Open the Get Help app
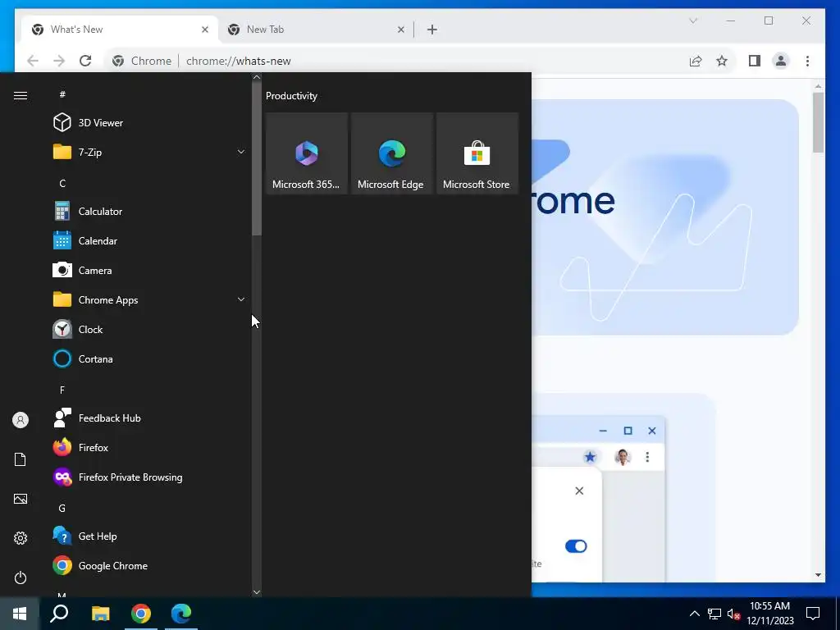Screen dimensions: 840x630 pyautogui.click(x=149, y=536)
